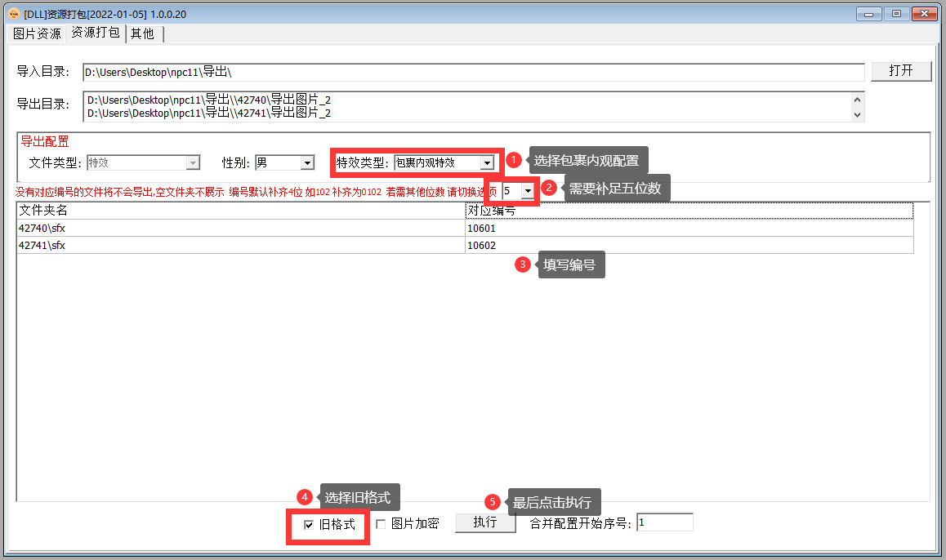The height and width of the screenshot is (560, 946).
Task: Open the 性别 dropdown
Action: tap(307, 163)
